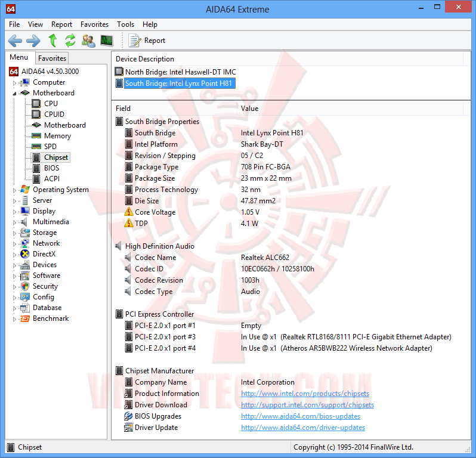
Task: Click the Operating System Windows flag icon
Action: pos(25,190)
